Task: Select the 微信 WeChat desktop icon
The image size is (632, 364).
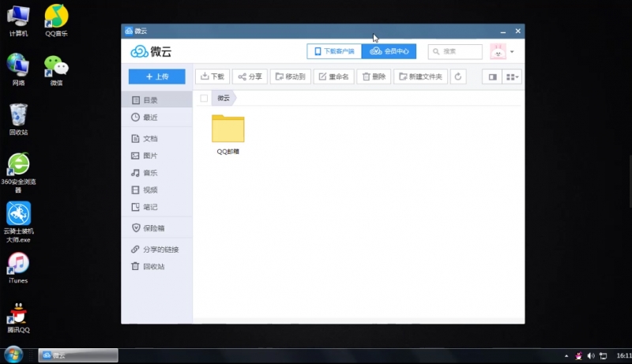Action: pos(56,69)
